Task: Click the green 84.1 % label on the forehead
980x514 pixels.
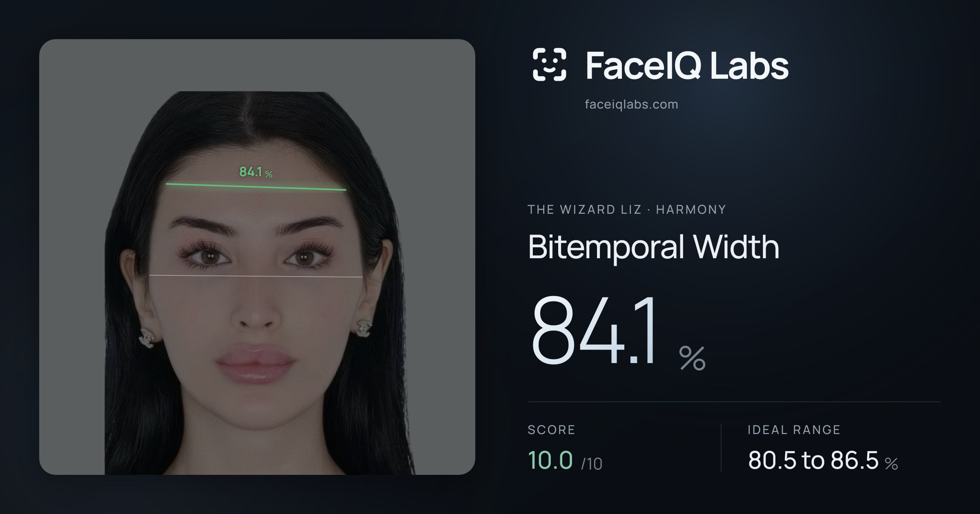Action: point(256,172)
